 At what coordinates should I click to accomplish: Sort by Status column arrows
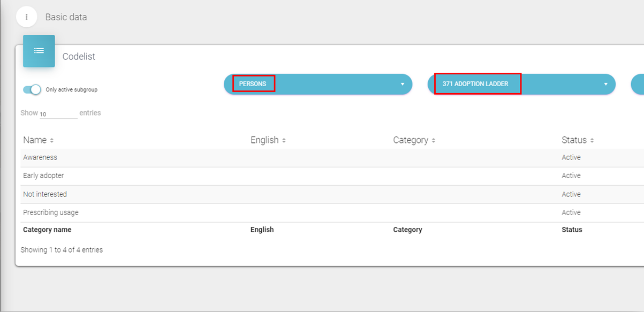[592, 141]
